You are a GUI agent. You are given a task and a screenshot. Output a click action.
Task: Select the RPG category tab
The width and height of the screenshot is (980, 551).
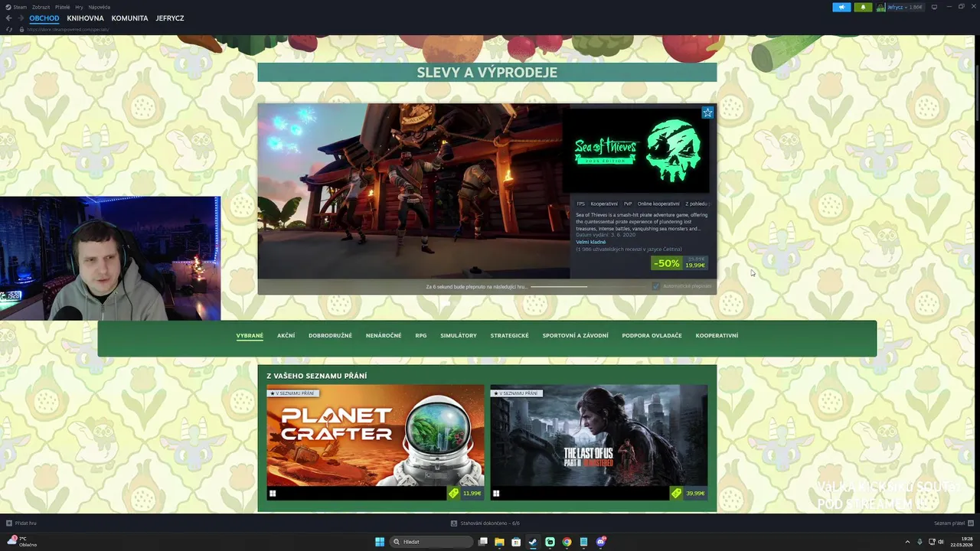point(421,335)
